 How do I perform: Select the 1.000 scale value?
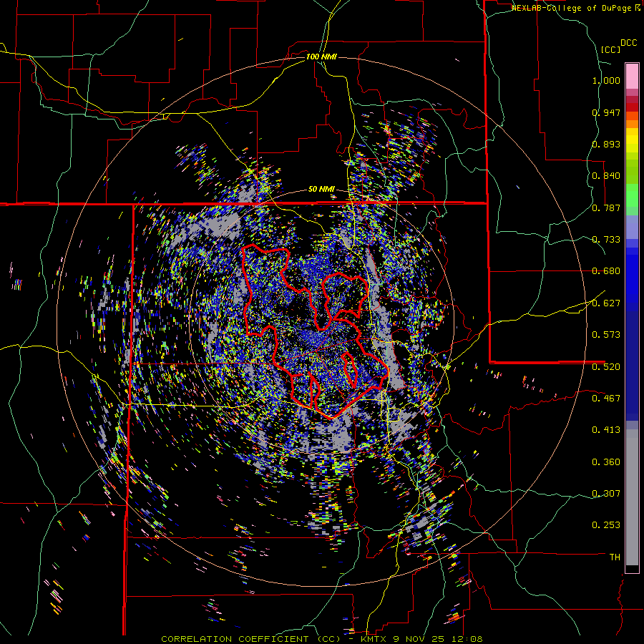(606, 80)
